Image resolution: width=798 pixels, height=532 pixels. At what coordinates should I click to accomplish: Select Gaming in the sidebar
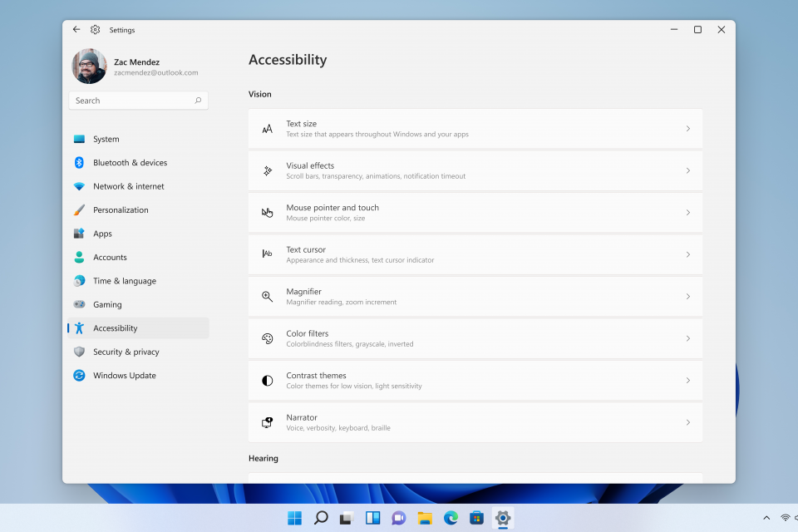coord(107,305)
